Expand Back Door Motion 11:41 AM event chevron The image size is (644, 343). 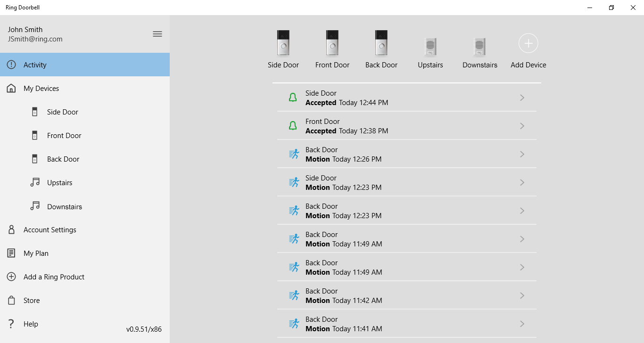(522, 324)
